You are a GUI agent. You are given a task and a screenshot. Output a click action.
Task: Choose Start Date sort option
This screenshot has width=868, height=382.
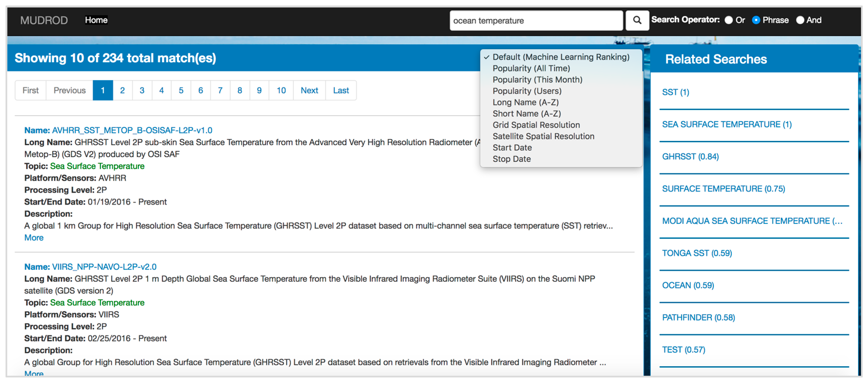tap(512, 147)
